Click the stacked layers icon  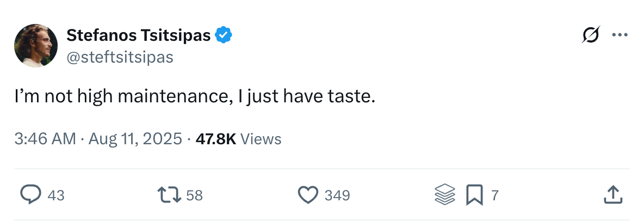[x=444, y=195]
